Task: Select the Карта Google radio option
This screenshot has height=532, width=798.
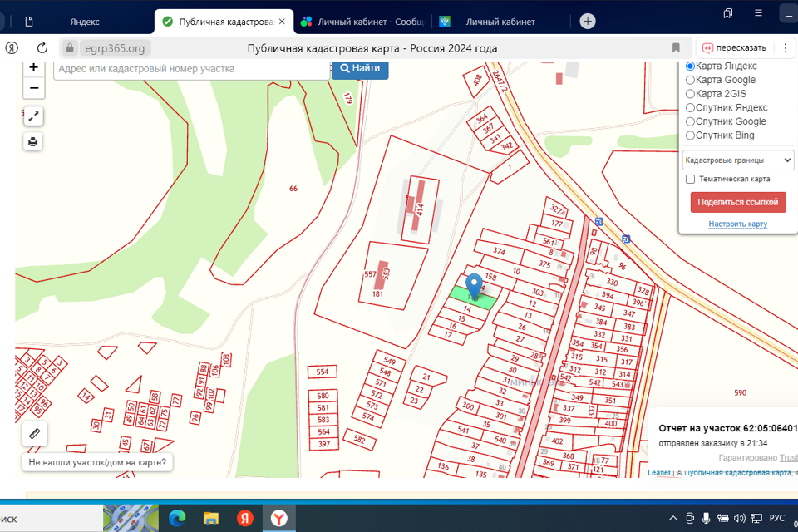Action: pos(690,80)
